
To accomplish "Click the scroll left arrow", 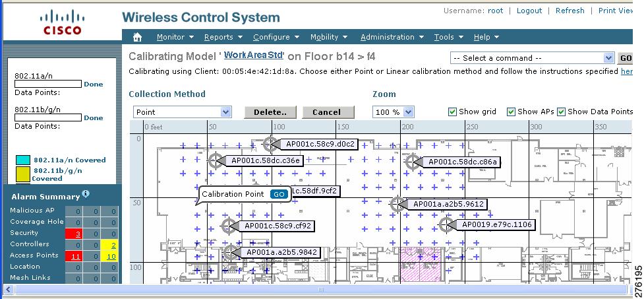I will click(x=8, y=290).
